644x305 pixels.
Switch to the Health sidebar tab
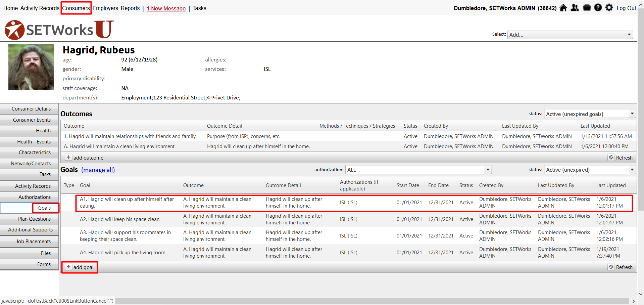point(29,131)
